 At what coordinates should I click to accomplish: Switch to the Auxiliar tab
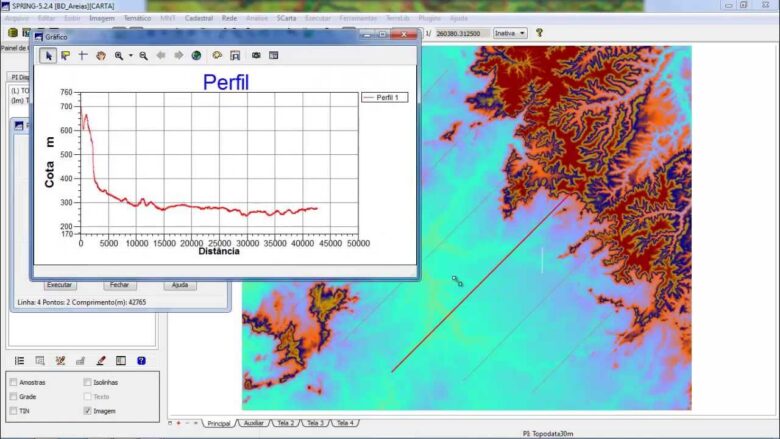[254, 423]
